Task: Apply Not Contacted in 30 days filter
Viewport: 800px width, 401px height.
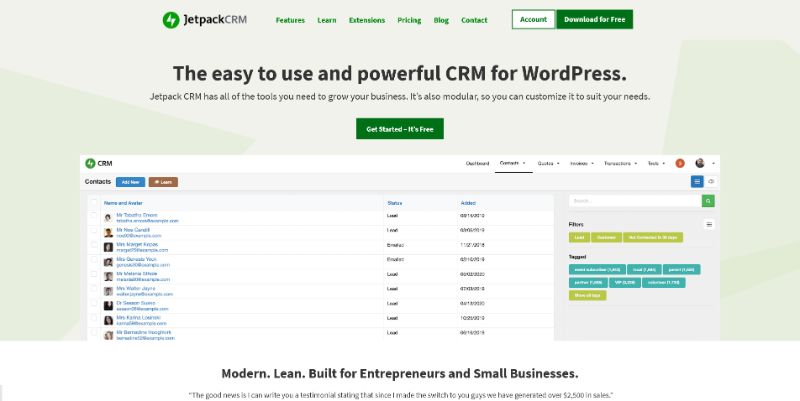Action: point(653,237)
